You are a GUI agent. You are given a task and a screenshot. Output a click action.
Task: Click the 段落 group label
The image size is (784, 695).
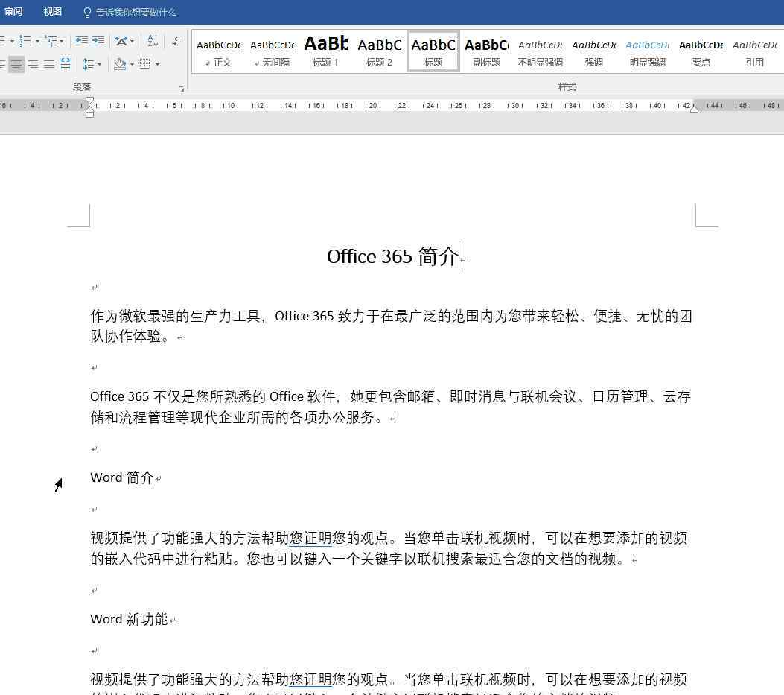(81, 87)
